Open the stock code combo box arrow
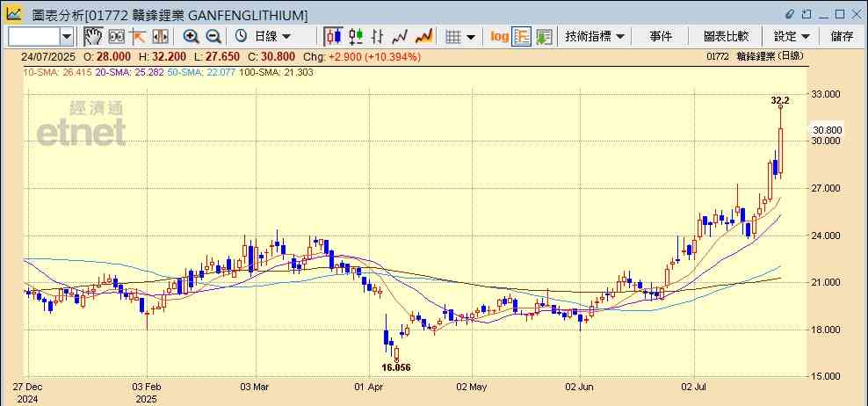This screenshot has height=406, width=868. (x=67, y=37)
